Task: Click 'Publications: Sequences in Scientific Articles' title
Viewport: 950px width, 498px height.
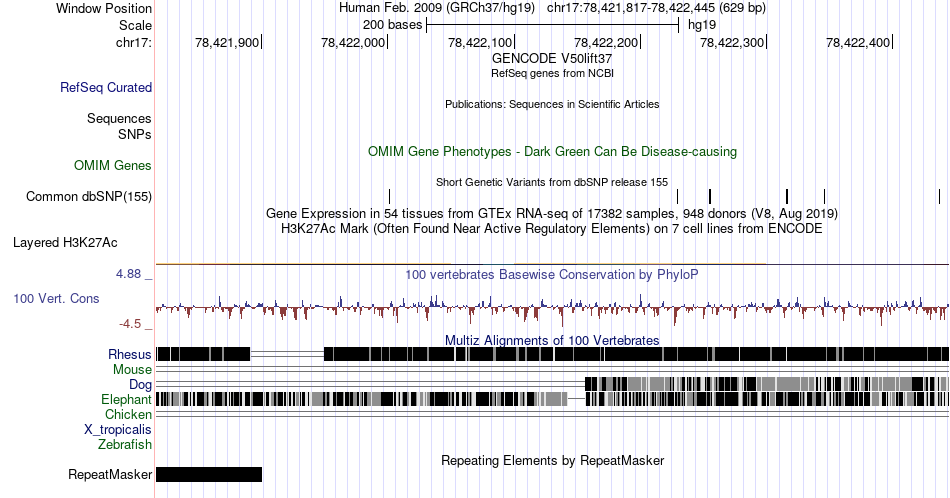Action: 552,104
